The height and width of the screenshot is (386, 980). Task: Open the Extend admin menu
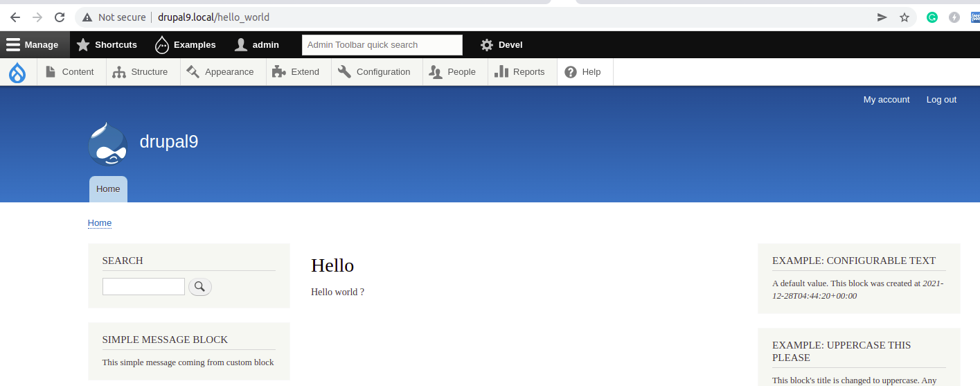click(x=299, y=72)
